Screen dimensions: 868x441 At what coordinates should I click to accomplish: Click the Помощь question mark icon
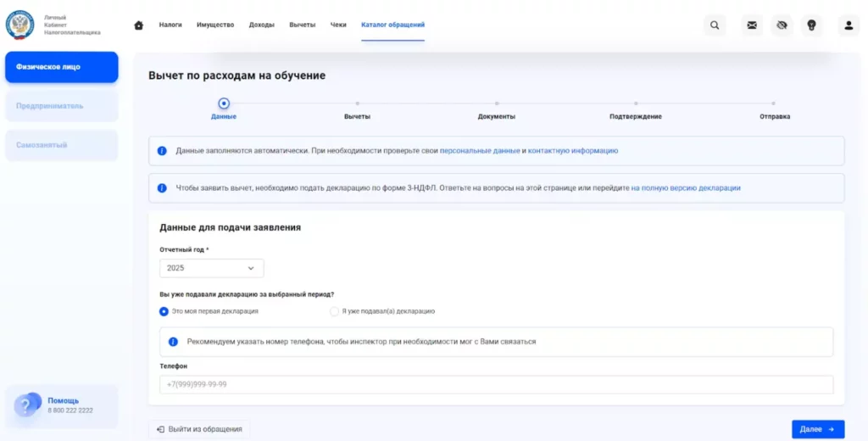[x=25, y=405]
